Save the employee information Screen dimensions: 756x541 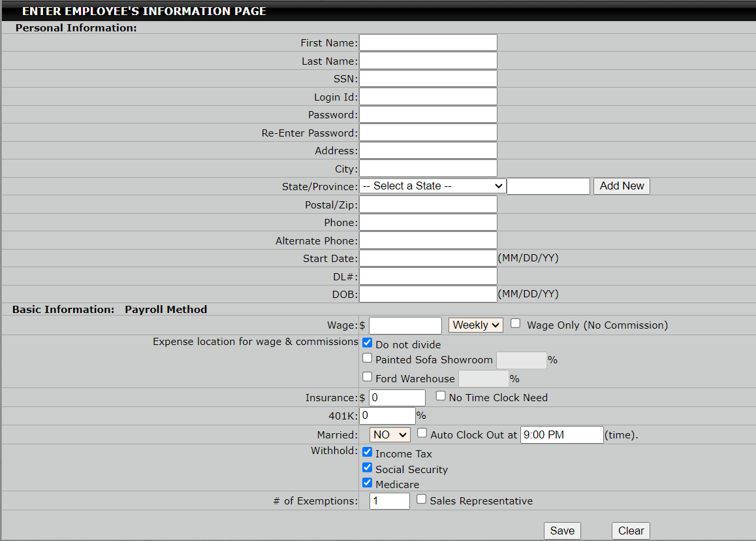[x=562, y=531]
